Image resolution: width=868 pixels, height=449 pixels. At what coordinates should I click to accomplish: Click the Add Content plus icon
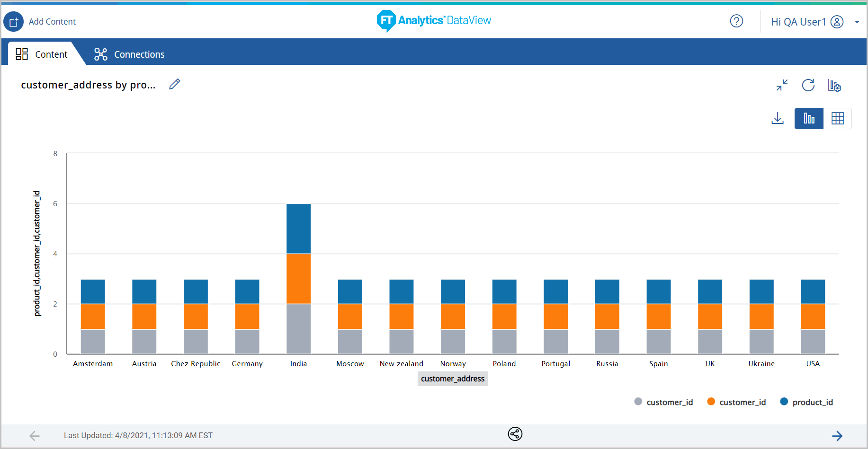[x=13, y=22]
